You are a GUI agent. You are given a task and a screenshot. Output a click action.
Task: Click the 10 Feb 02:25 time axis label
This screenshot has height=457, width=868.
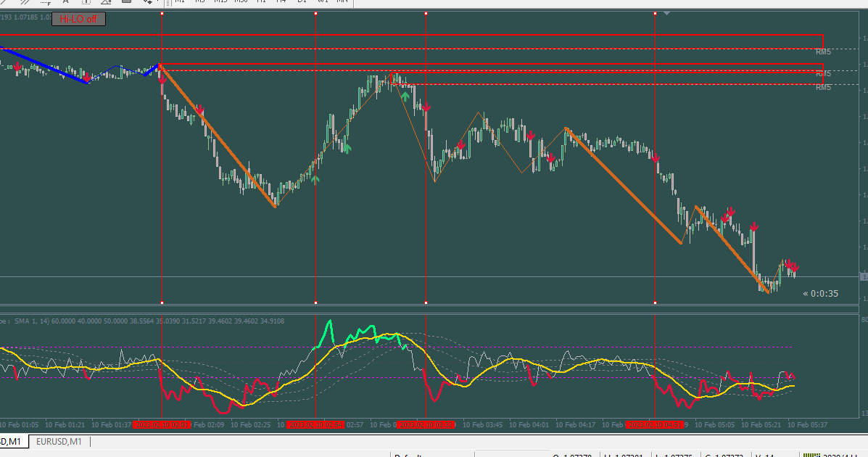[250, 425]
